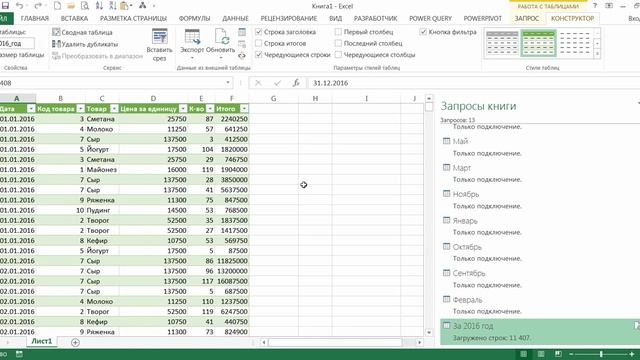The image size is (640, 360).
Task: Click the unlink icon under external table data
Action: pyautogui.click(x=242, y=55)
